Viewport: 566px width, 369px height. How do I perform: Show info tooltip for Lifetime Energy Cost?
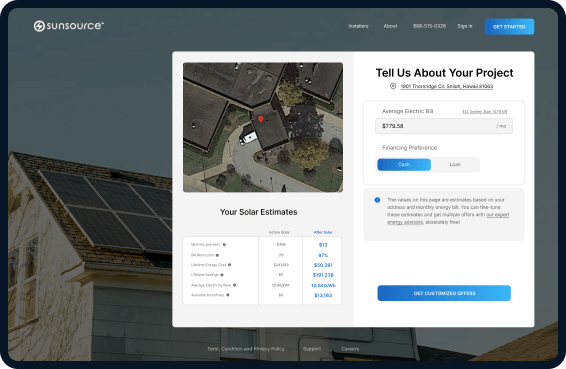[230, 265]
